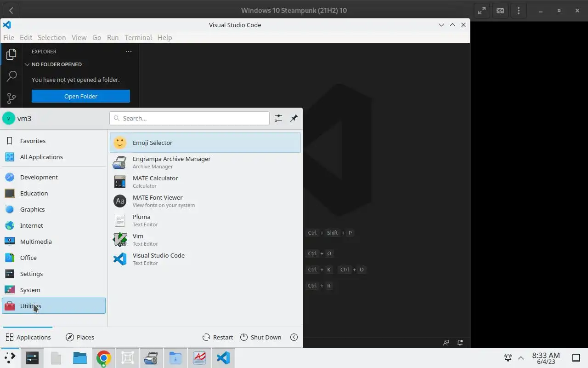Open the Edit menu
This screenshot has height=368, width=588.
(26, 37)
